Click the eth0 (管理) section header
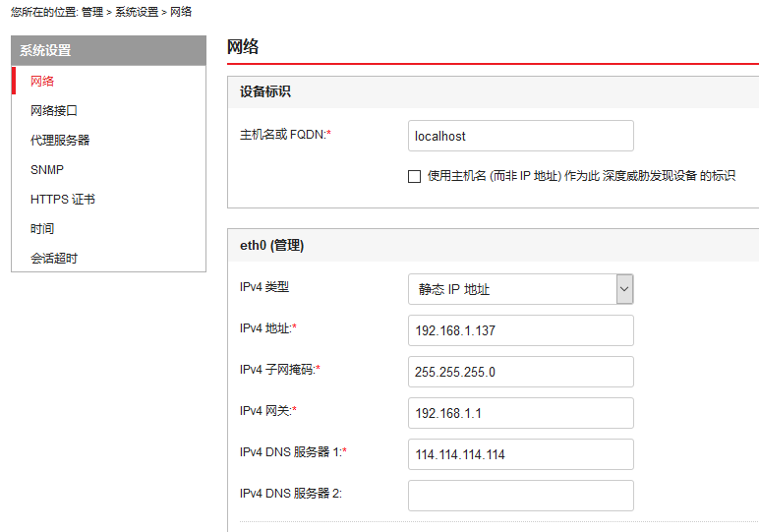This screenshot has height=532, width=759. 272,246
